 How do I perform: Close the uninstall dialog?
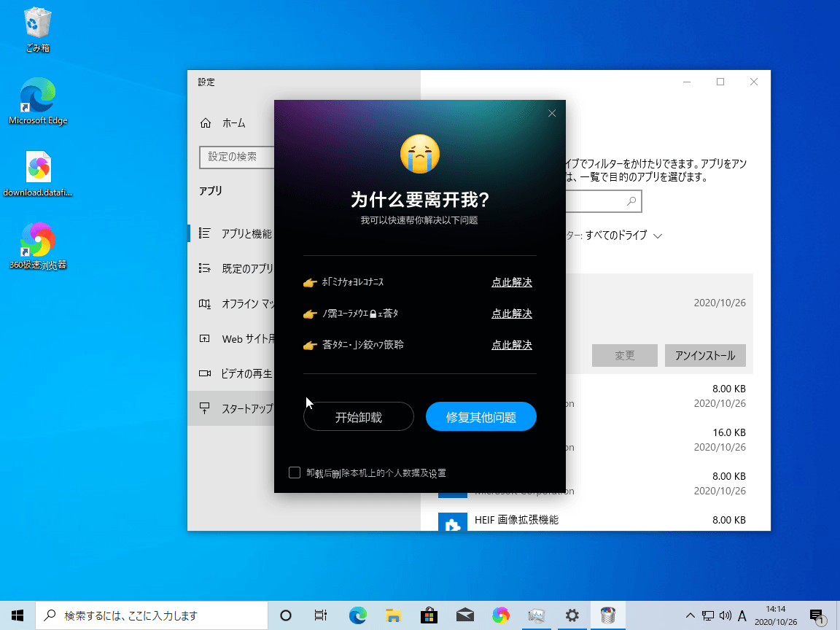(552, 113)
